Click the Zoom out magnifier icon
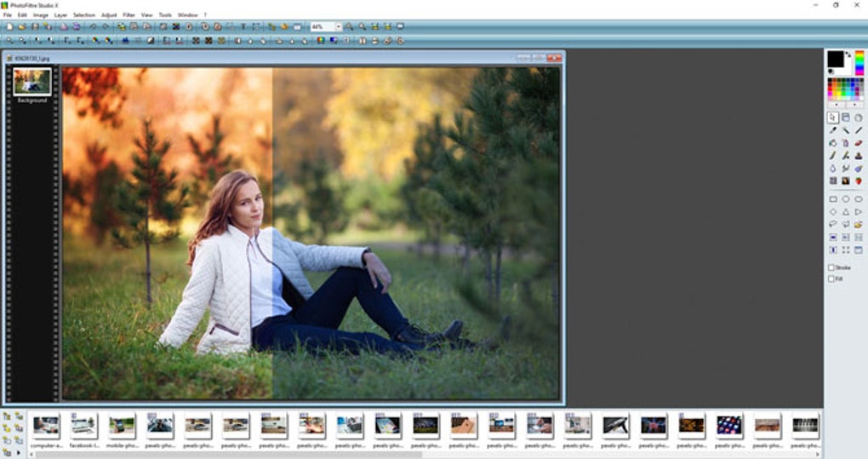 click(362, 26)
